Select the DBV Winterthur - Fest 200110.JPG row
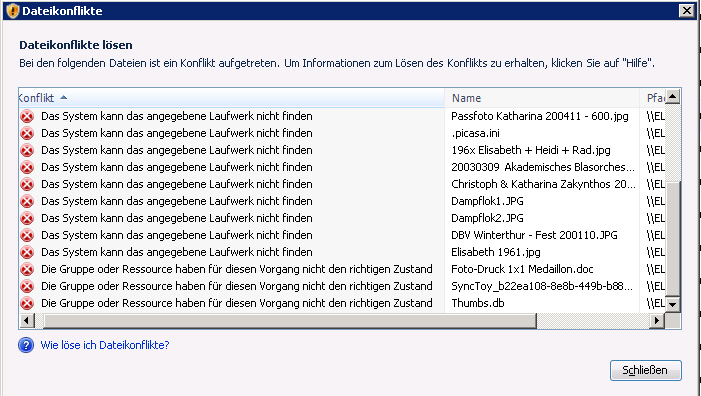The width and height of the screenshot is (701, 396). pos(342,235)
